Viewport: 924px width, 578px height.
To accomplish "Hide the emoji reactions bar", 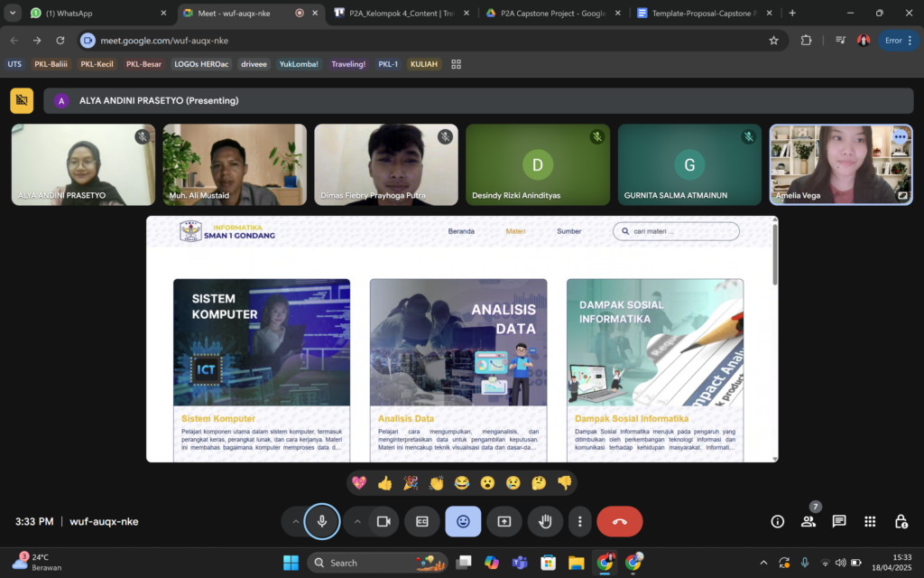I will coord(463,521).
